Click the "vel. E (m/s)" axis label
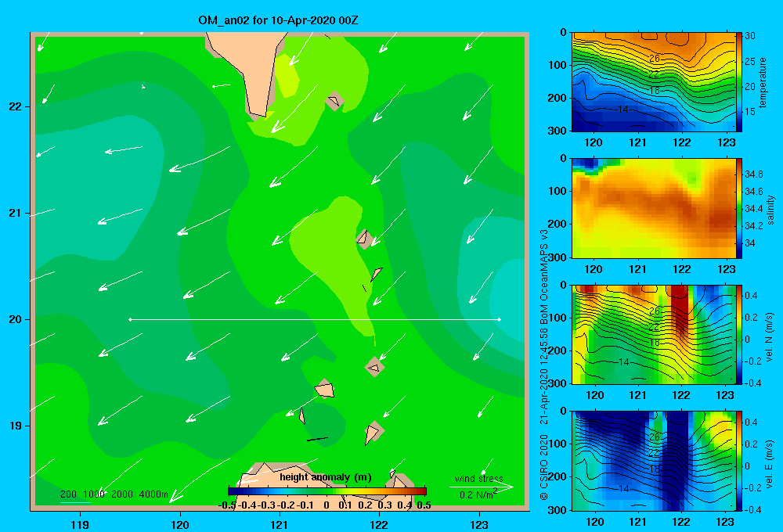783x532 pixels. point(770,463)
